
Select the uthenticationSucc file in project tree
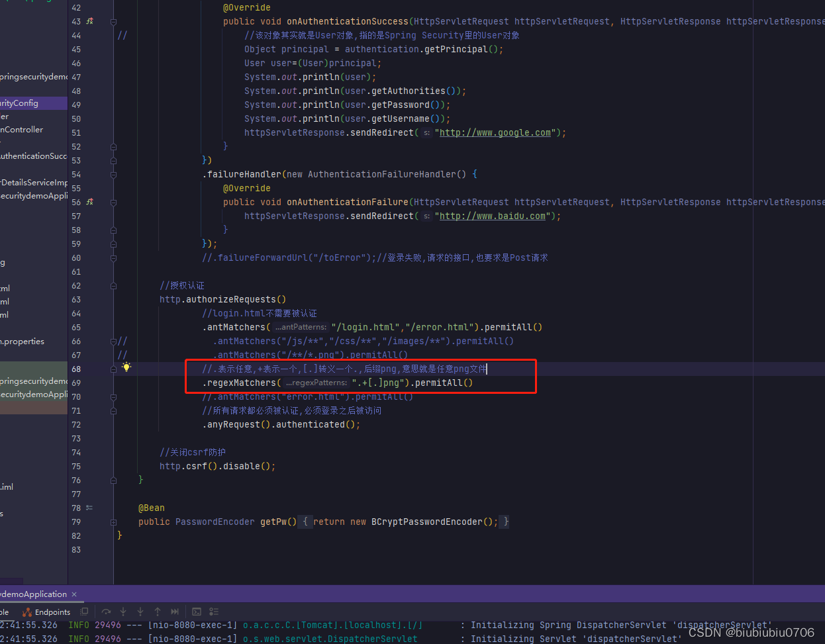[33, 156]
